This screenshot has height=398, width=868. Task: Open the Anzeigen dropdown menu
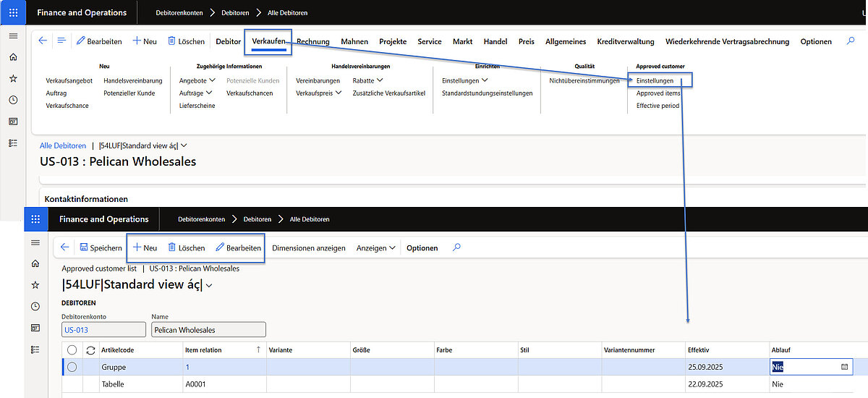(375, 247)
